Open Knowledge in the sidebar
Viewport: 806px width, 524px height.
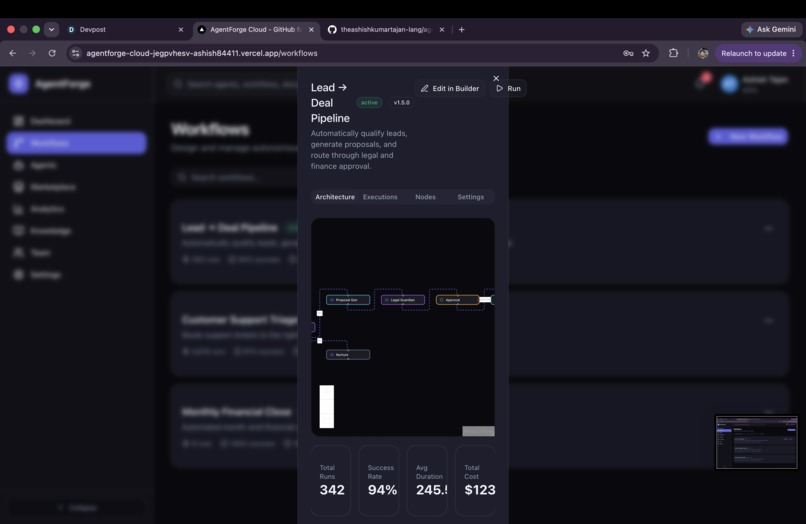point(76,230)
